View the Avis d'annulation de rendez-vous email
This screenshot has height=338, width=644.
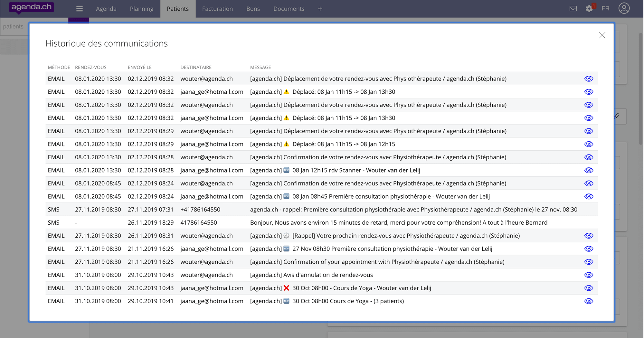pos(589,275)
